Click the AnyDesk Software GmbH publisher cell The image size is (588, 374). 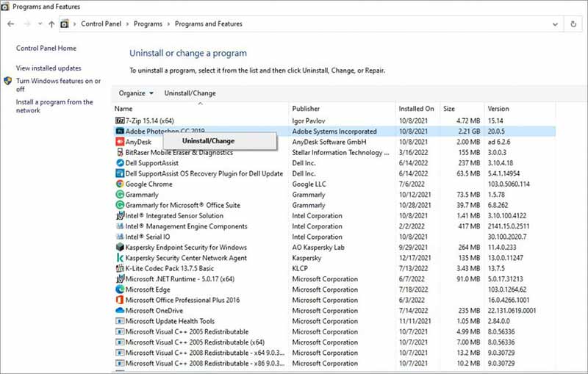coord(329,142)
